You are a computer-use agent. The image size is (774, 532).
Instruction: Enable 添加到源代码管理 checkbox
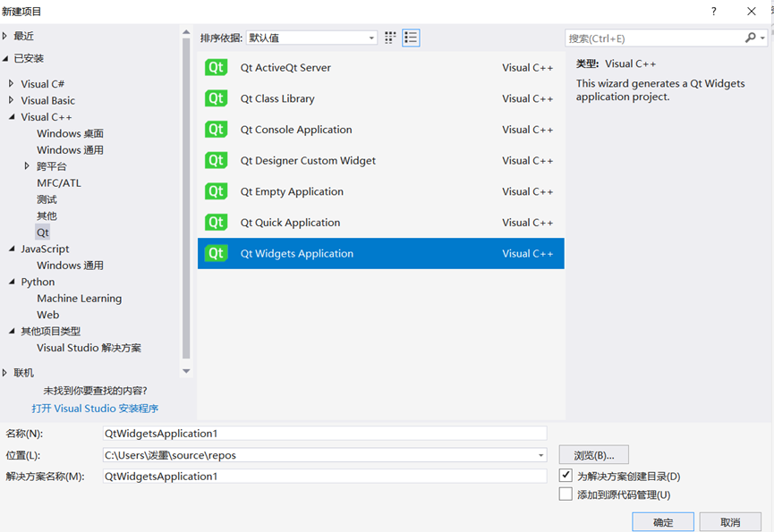(566, 494)
